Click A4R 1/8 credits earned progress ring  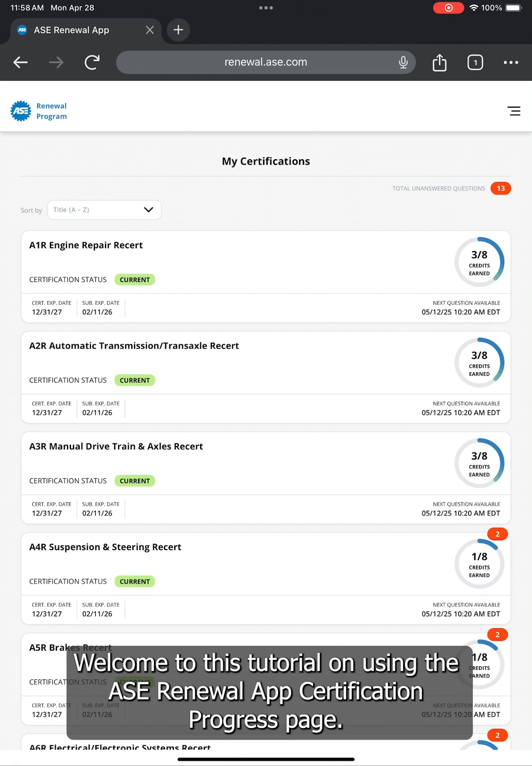479,564
